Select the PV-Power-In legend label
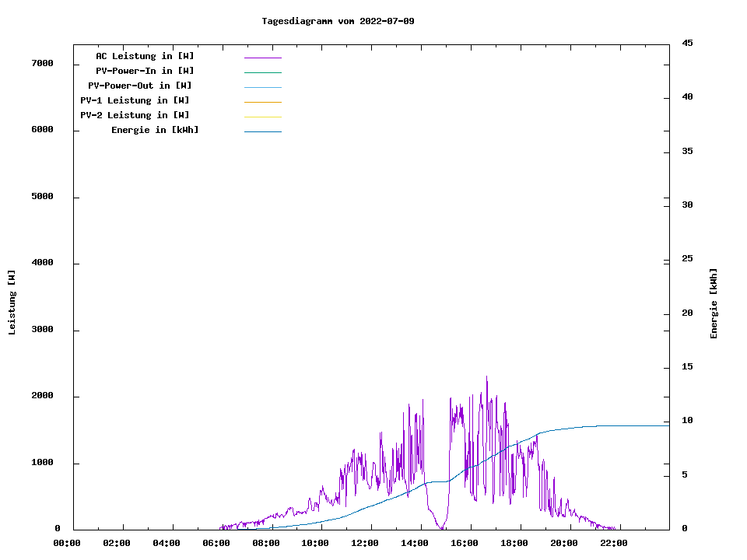Viewport: 747px width, 560px height. tap(145, 71)
